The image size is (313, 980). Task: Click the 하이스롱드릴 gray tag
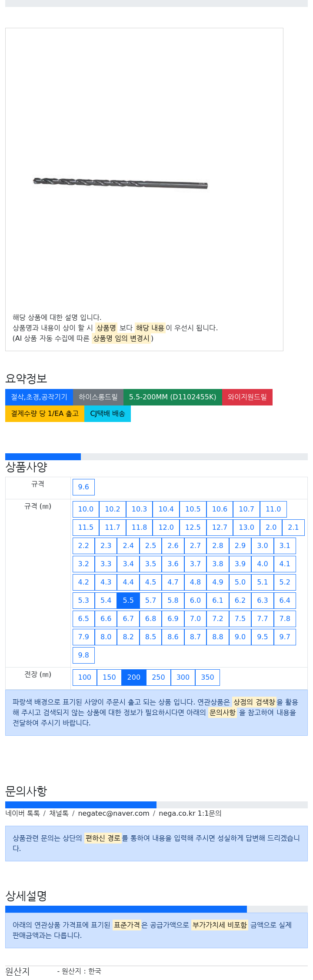pos(98,397)
